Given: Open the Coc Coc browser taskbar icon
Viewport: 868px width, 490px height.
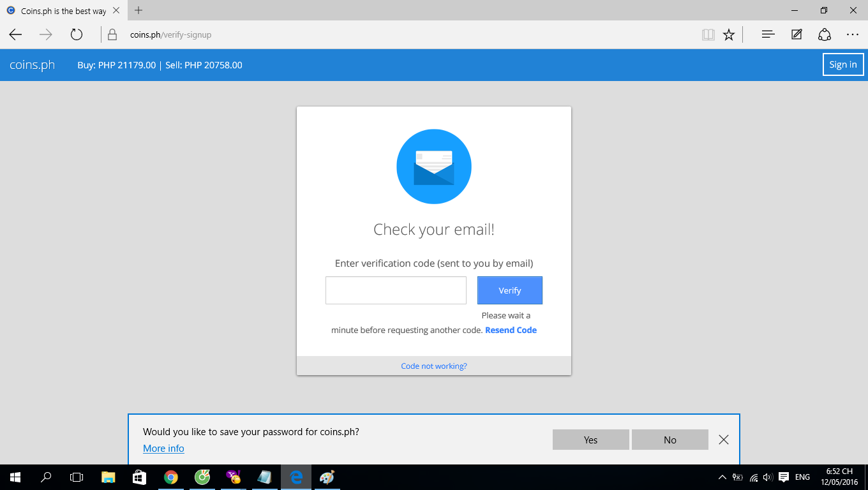Looking at the screenshot, I should [202, 477].
